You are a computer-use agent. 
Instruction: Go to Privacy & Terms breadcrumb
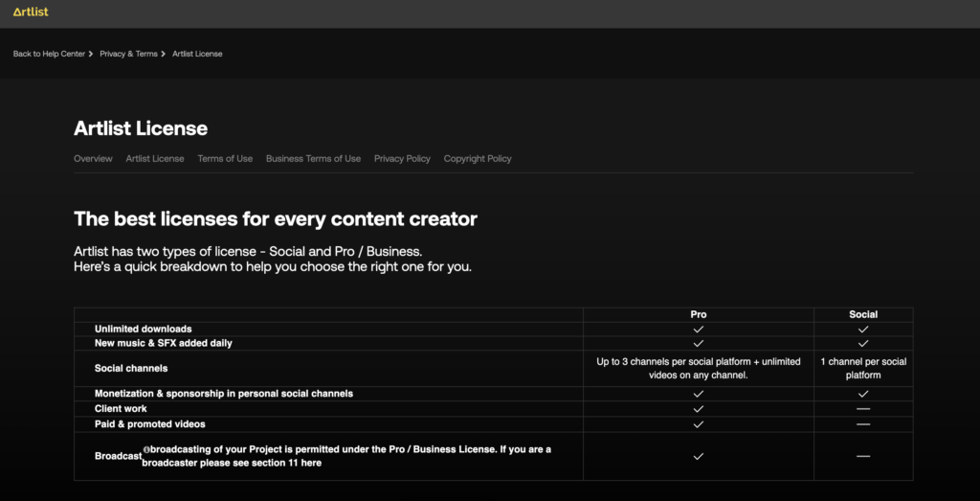tap(129, 54)
